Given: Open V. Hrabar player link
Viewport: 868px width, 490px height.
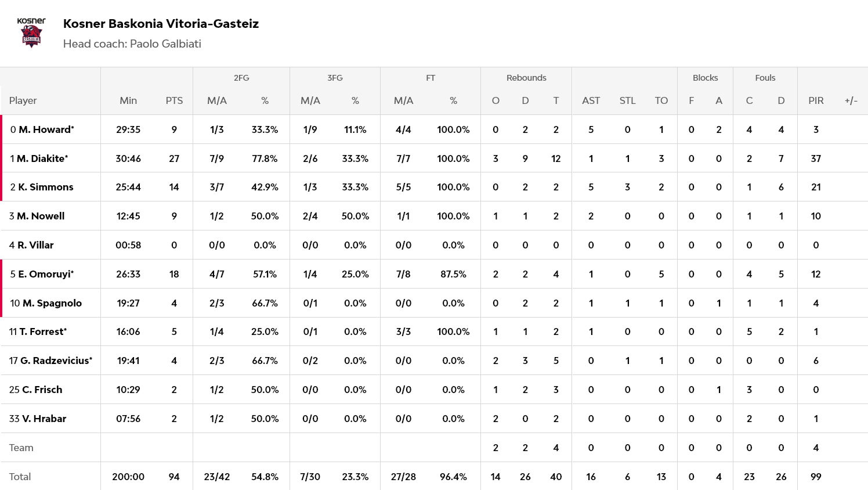Looking at the screenshot, I should click(x=44, y=419).
